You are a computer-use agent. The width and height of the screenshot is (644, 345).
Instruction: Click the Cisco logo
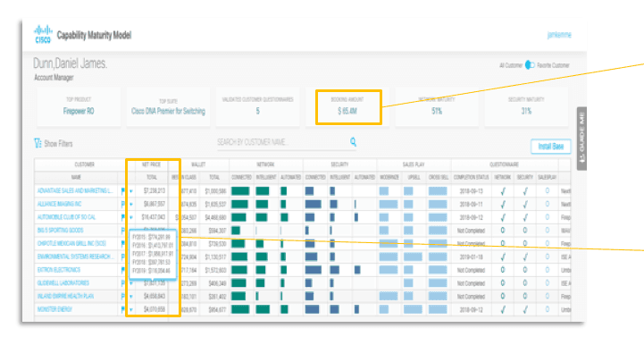(43, 35)
